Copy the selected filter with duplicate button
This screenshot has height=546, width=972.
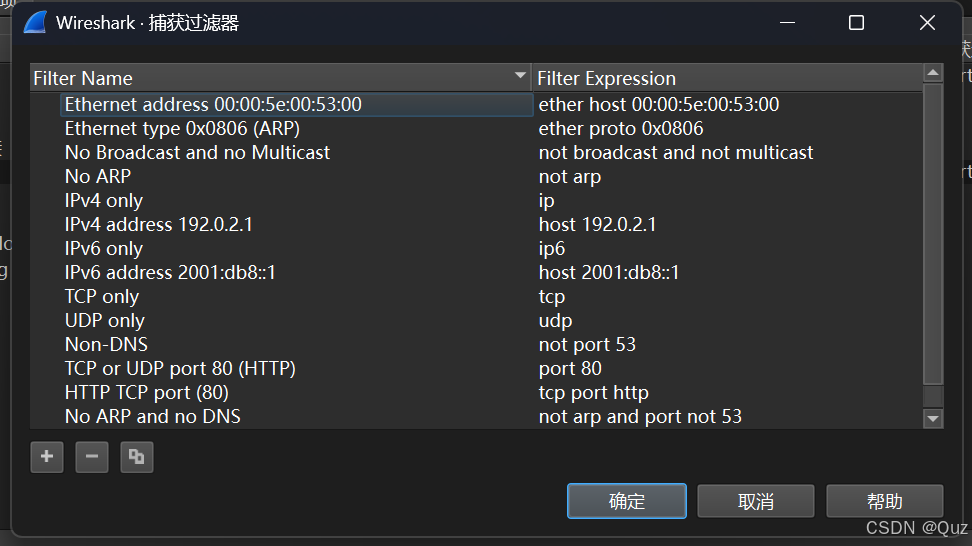click(x=137, y=457)
